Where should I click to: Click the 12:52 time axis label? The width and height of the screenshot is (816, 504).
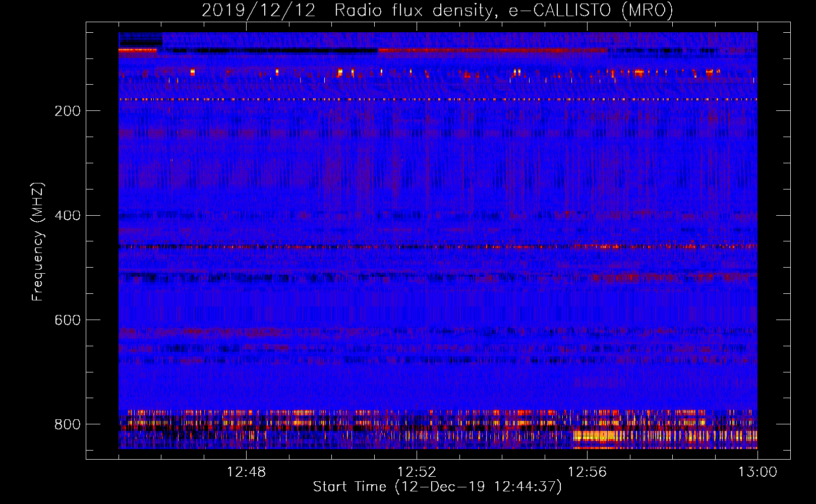coord(417,472)
